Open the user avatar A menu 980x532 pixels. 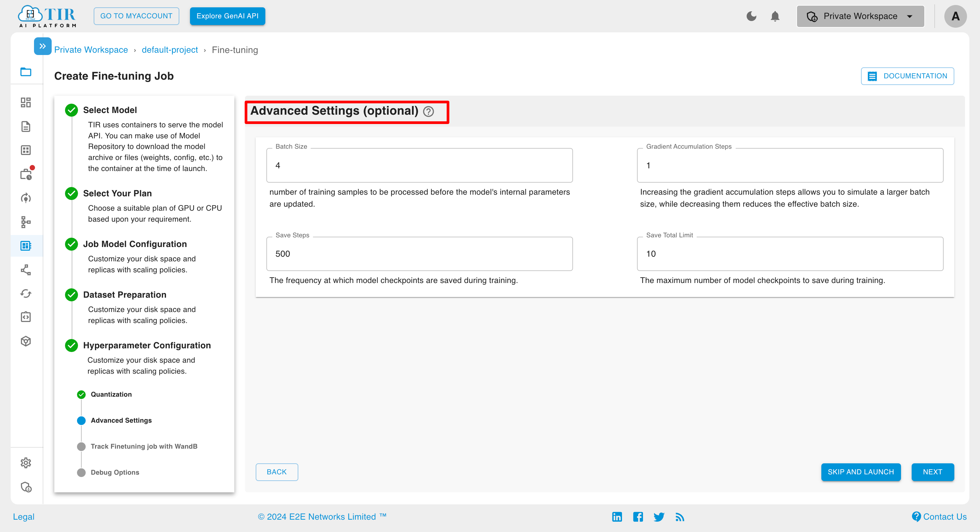[x=955, y=16]
